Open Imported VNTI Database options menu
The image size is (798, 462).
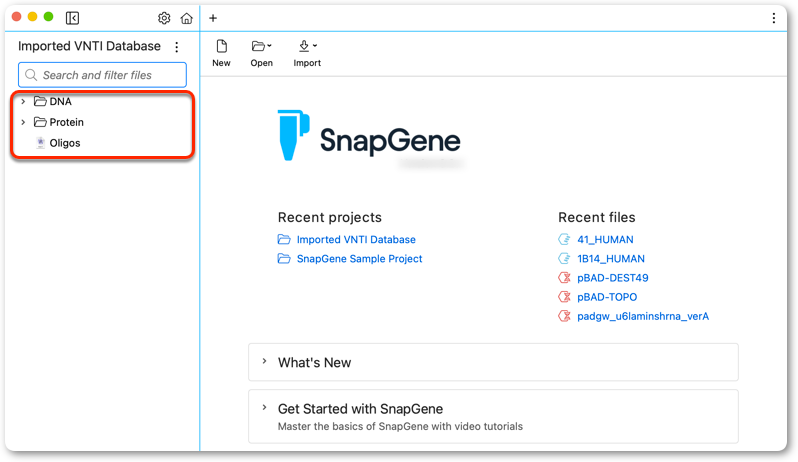pyautogui.click(x=177, y=47)
